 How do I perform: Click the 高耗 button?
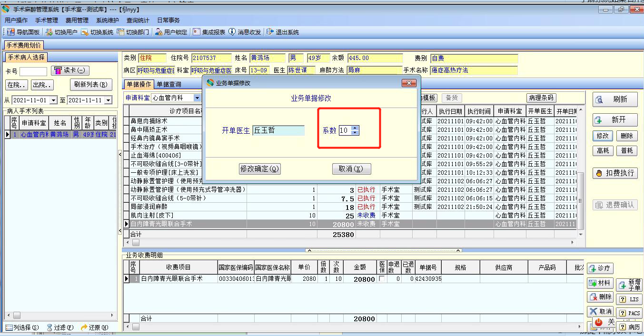(603, 150)
